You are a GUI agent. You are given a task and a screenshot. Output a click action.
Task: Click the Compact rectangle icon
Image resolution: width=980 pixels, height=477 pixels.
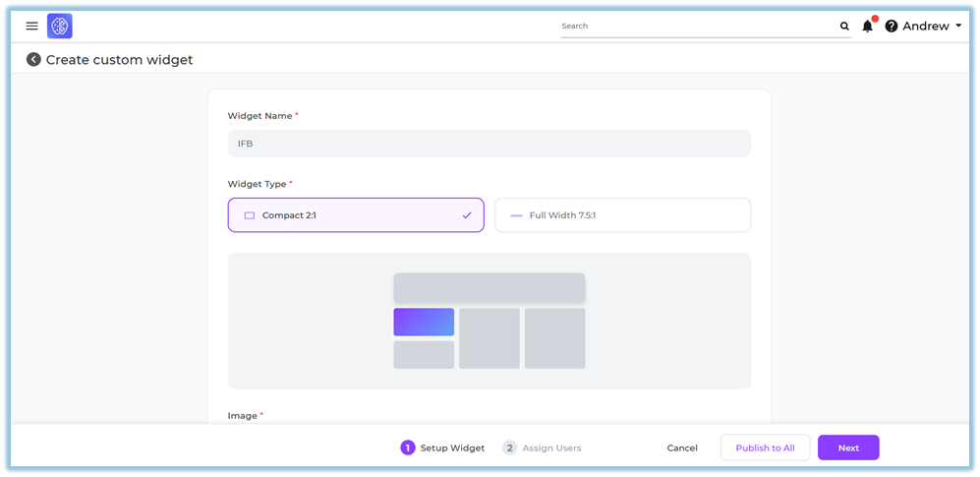(250, 215)
